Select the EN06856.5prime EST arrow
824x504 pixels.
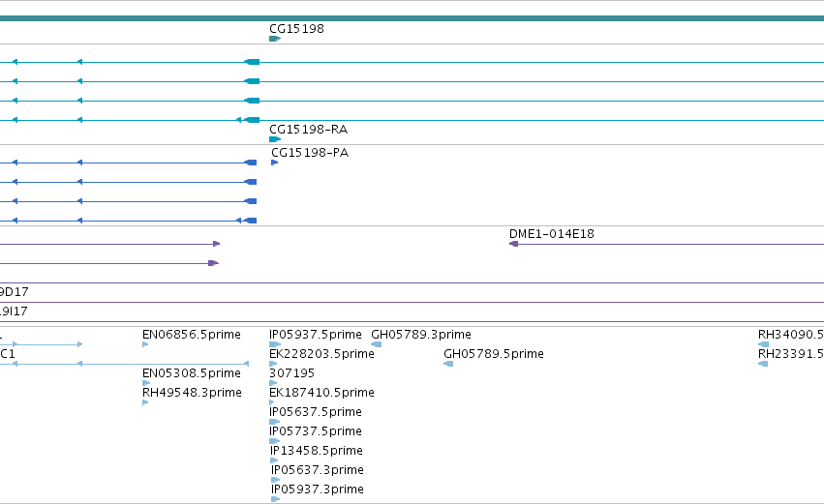pyautogui.click(x=145, y=344)
